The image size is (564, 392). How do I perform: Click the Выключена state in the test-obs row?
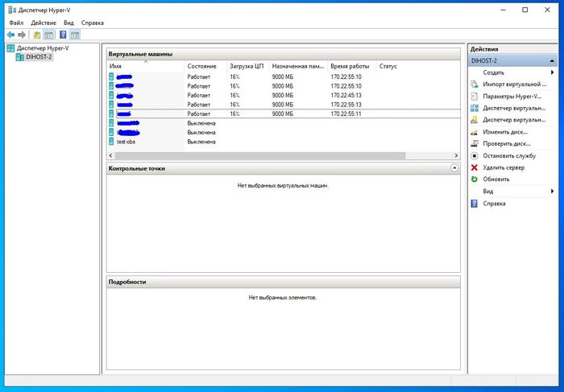pyautogui.click(x=201, y=142)
